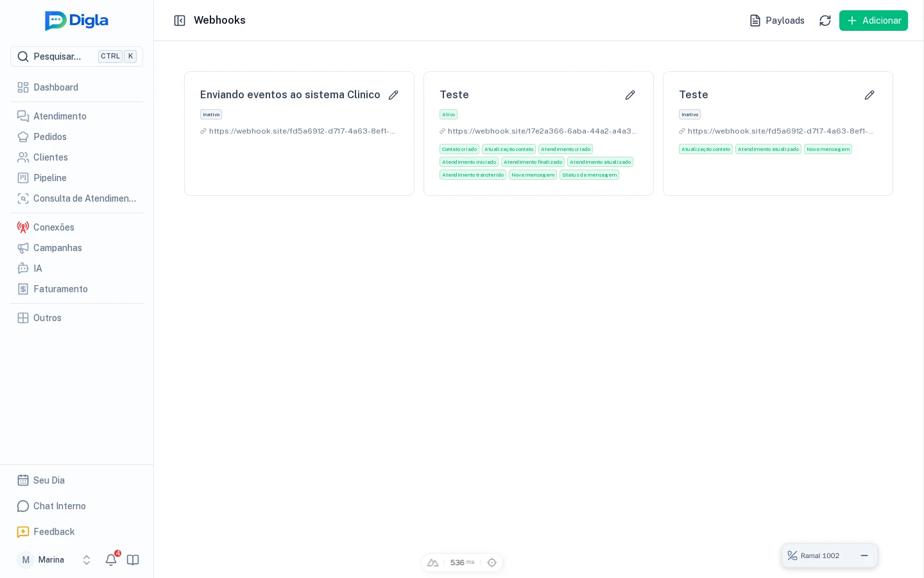Click the Atendimento criado tag
Image resolution: width=924 pixels, height=578 pixels.
pyautogui.click(x=565, y=149)
